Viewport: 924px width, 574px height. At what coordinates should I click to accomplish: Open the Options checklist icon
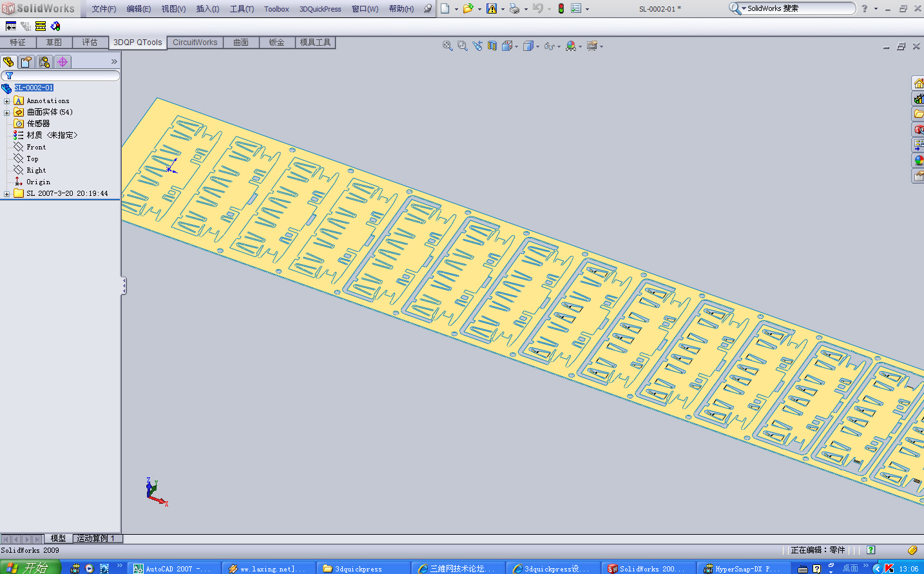576,8
